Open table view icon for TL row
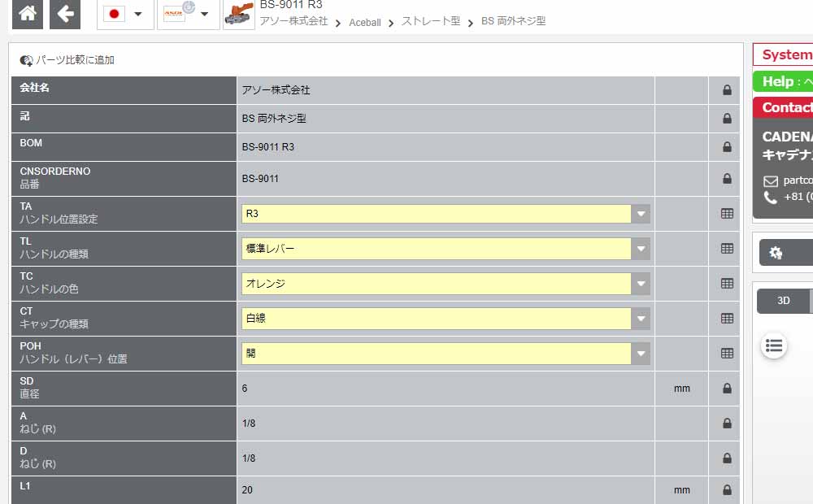Image resolution: width=813 pixels, height=504 pixels. click(x=727, y=249)
